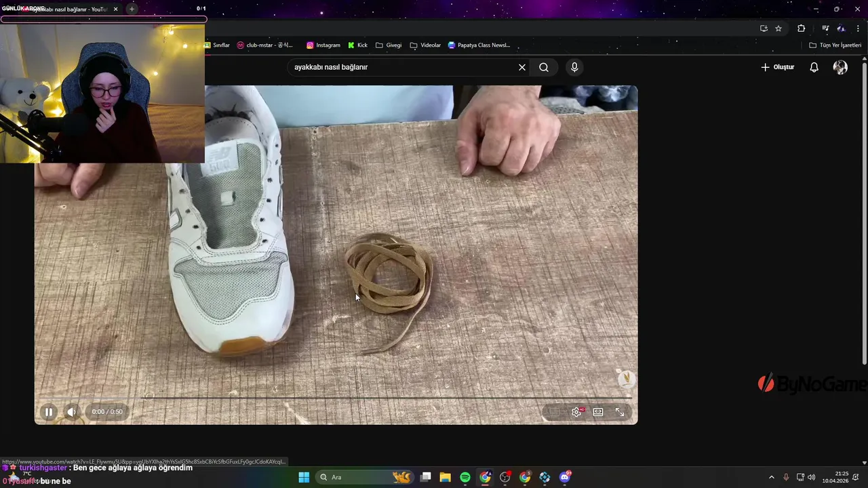Open Task View on the taskbar
This screenshot has height=488, width=868.
click(425, 477)
